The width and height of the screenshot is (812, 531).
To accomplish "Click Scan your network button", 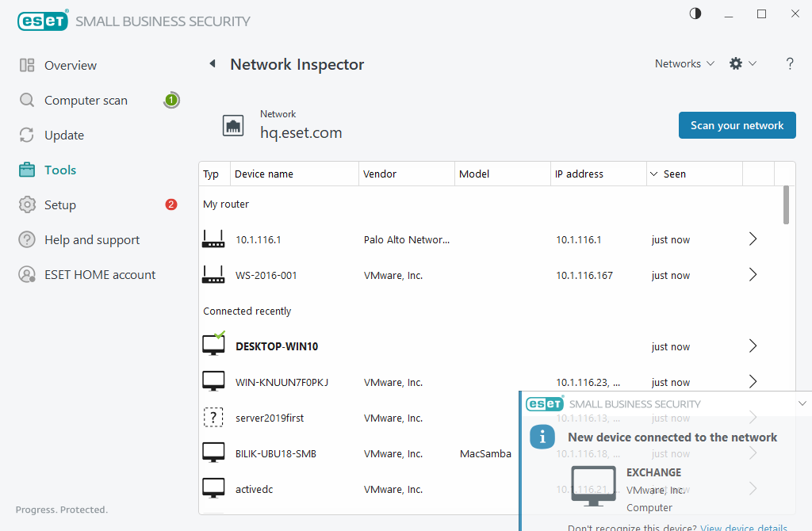I will point(737,125).
